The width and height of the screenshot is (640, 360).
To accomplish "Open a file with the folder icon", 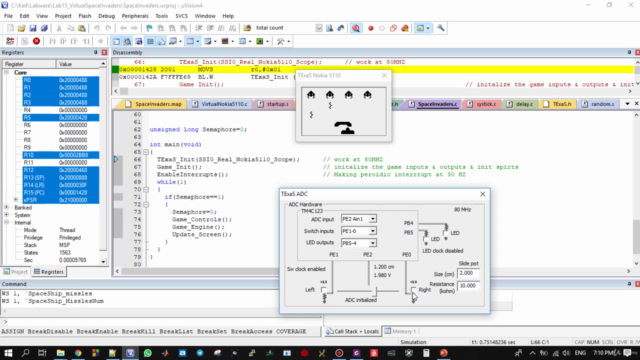I will pos(21,28).
